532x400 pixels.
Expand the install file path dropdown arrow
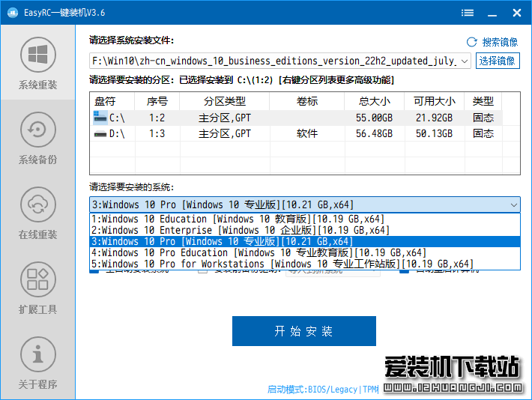pos(465,61)
